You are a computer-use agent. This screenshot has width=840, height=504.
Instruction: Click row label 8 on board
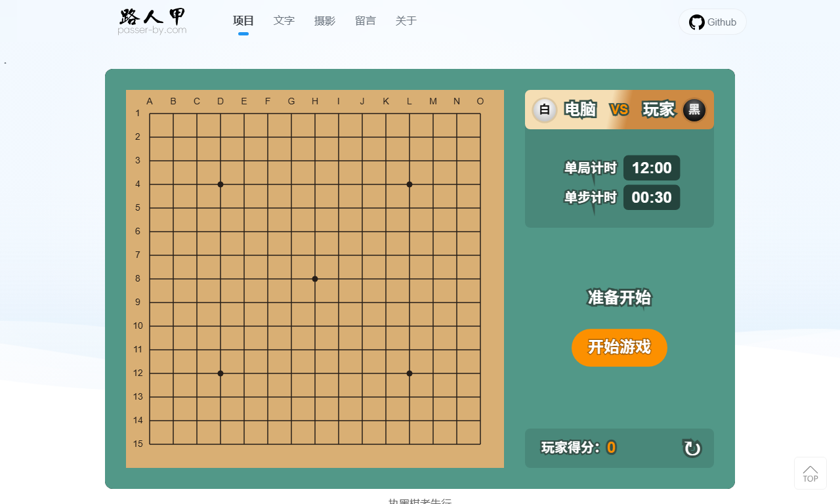click(138, 279)
